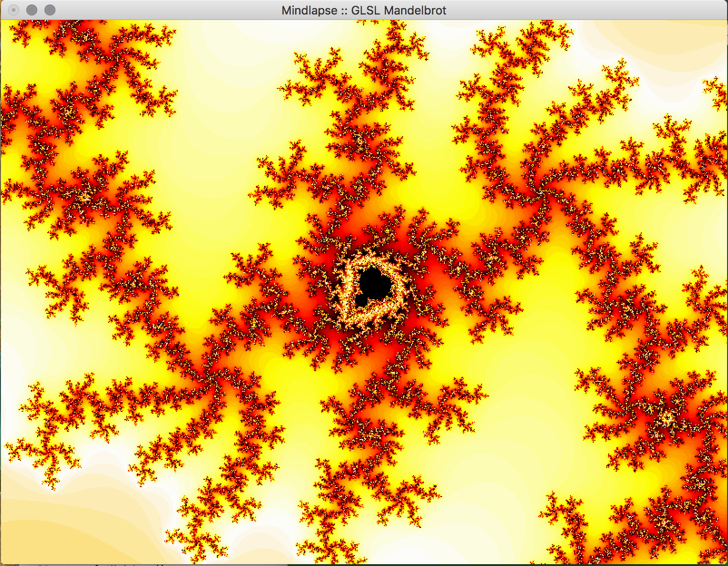The width and height of the screenshot is (728, 566).
Task: Click the 'Mindlapse :: GLSL Mandelbrot' window title
Action: (x=364, y=10)
